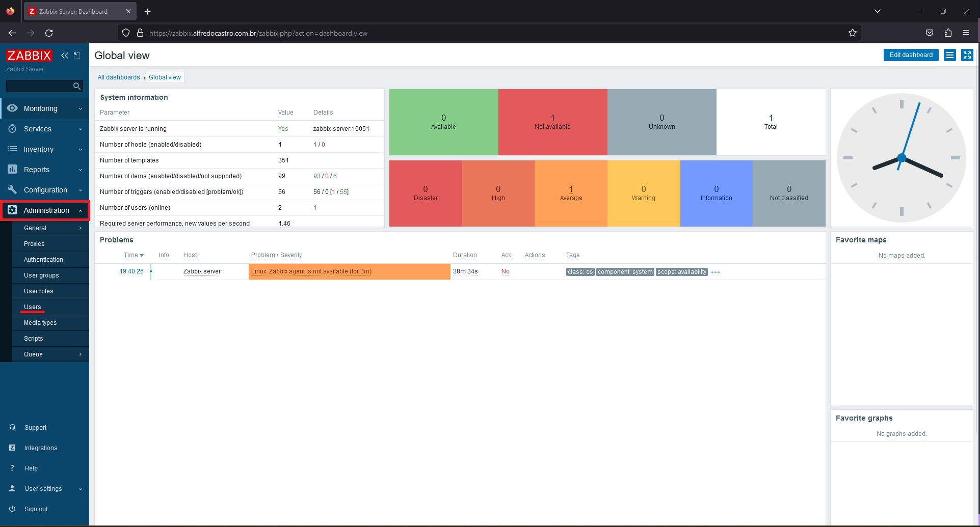Click the Edit dashboard button

(x=911, y=55)
